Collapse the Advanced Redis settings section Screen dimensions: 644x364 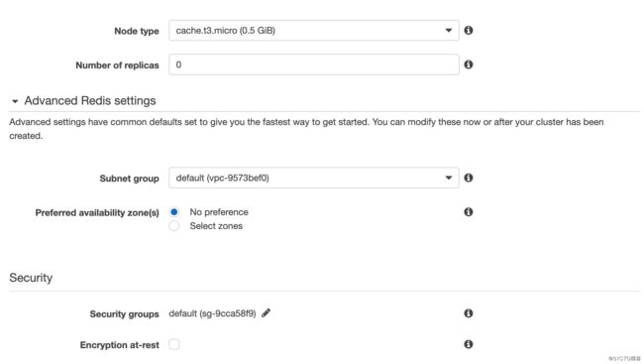15,101
